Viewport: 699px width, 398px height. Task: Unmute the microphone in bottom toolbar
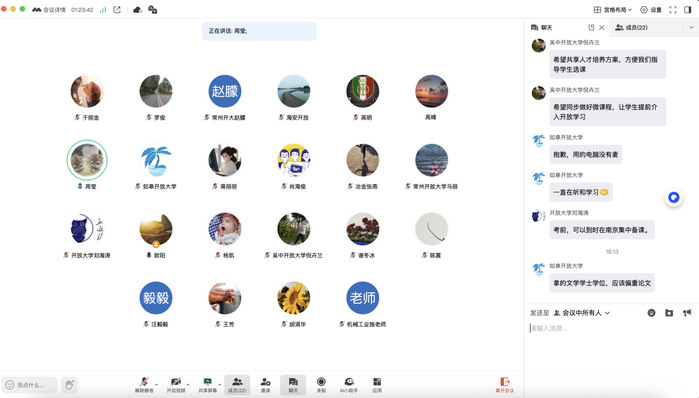pos(144,384)
